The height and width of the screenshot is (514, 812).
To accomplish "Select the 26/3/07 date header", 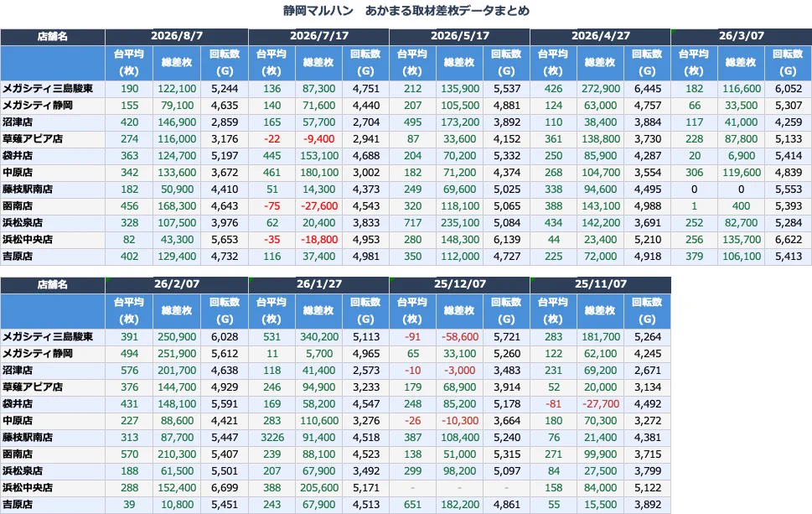I will point(742,36).
